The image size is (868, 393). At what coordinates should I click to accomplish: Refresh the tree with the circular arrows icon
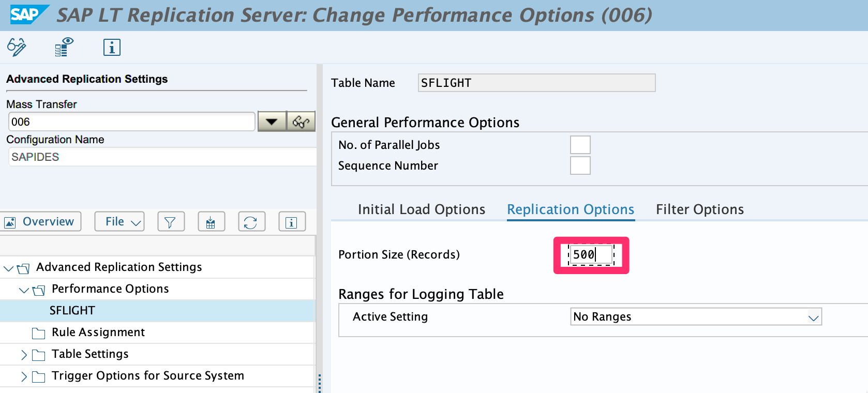click(x=251, y=222)
